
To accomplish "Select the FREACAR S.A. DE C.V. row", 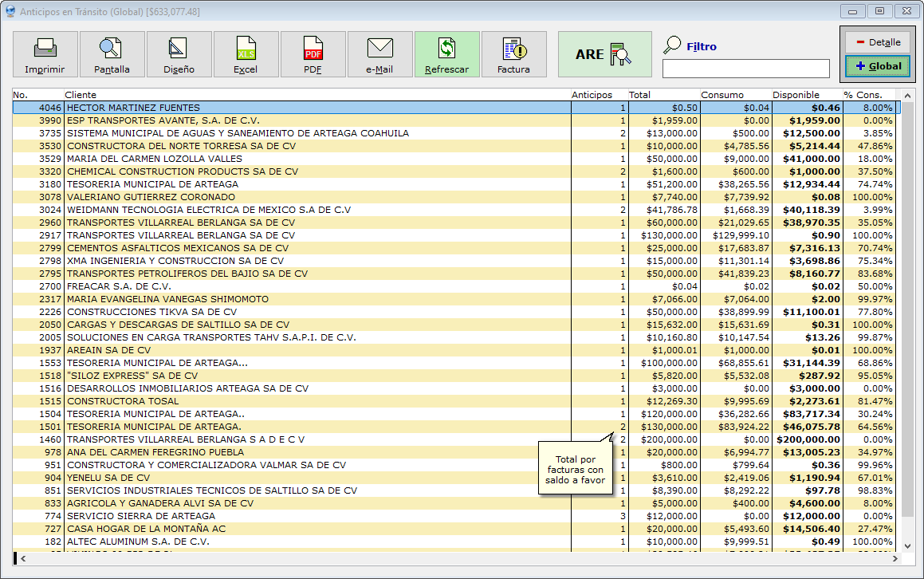I will [119, 286].
